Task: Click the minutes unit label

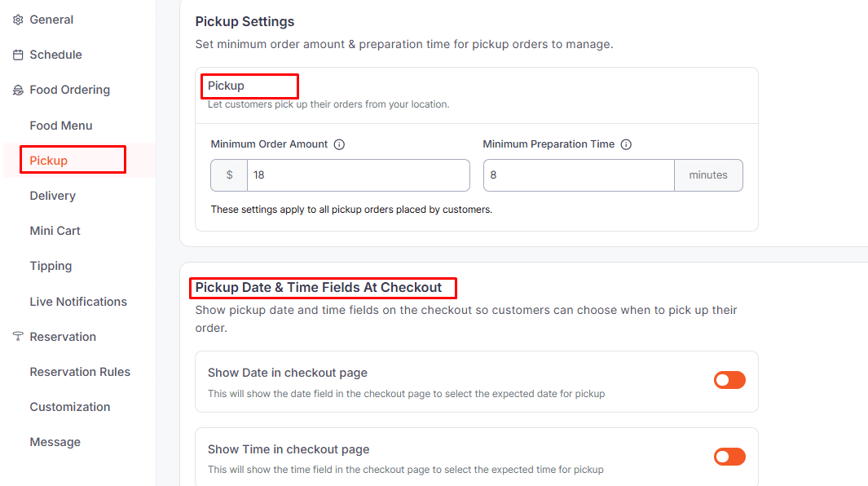Action: pyautogui.click(x=708, y=175)
